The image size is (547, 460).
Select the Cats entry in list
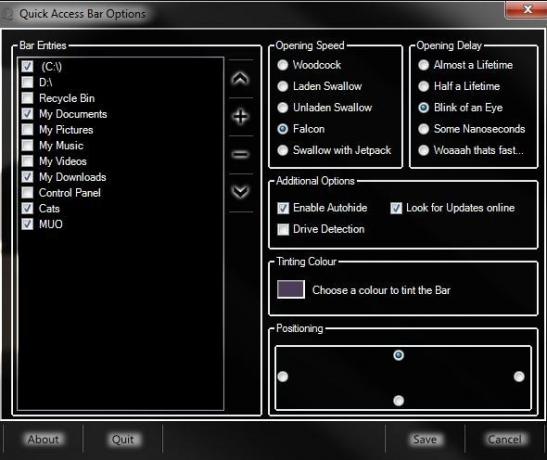point(49,209)
